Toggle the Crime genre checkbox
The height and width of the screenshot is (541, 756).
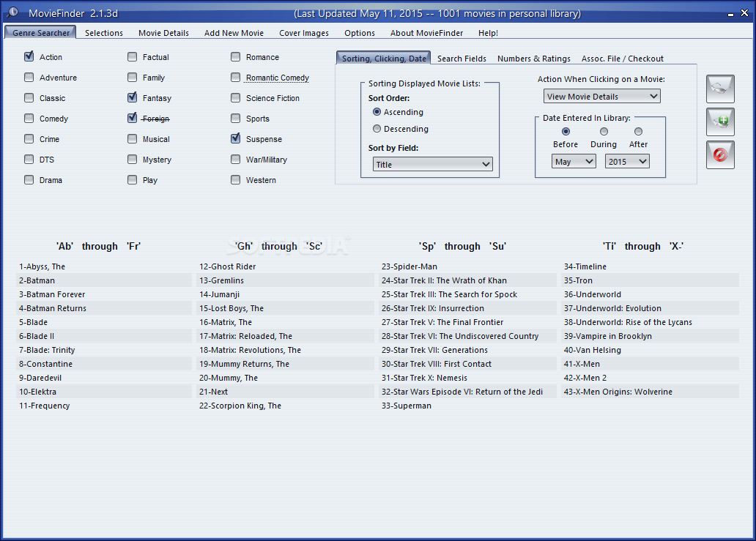coord(29,139)
